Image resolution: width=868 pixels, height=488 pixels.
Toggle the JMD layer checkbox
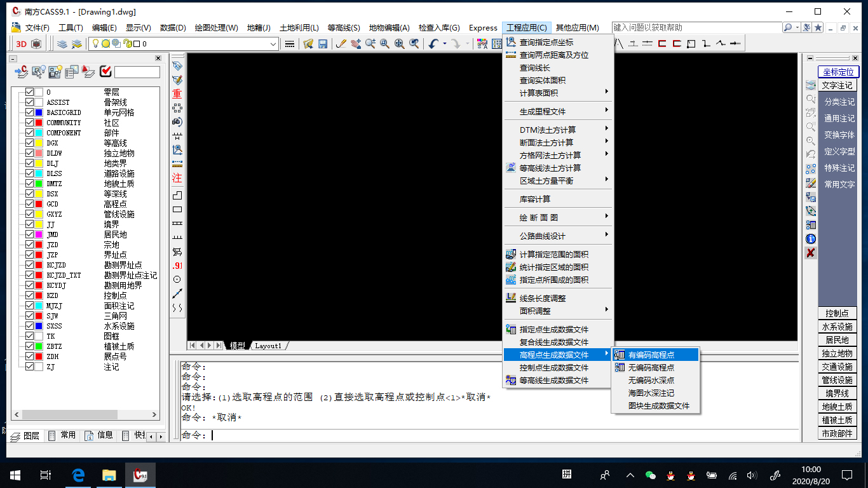[29, 234]
